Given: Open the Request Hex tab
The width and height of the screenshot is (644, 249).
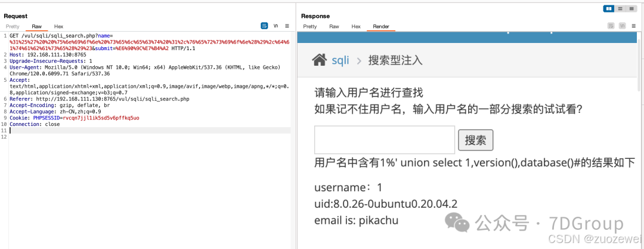Looking at the screenshot, I should pos(58,26).
